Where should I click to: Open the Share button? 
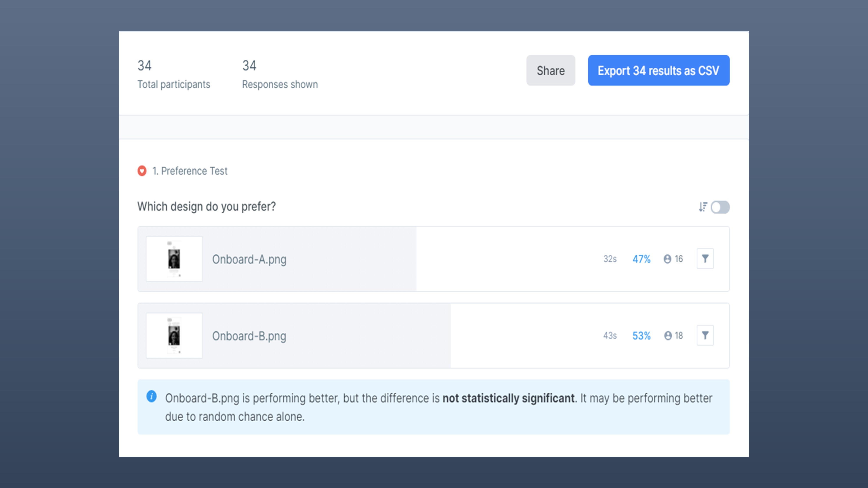[551, 70]
